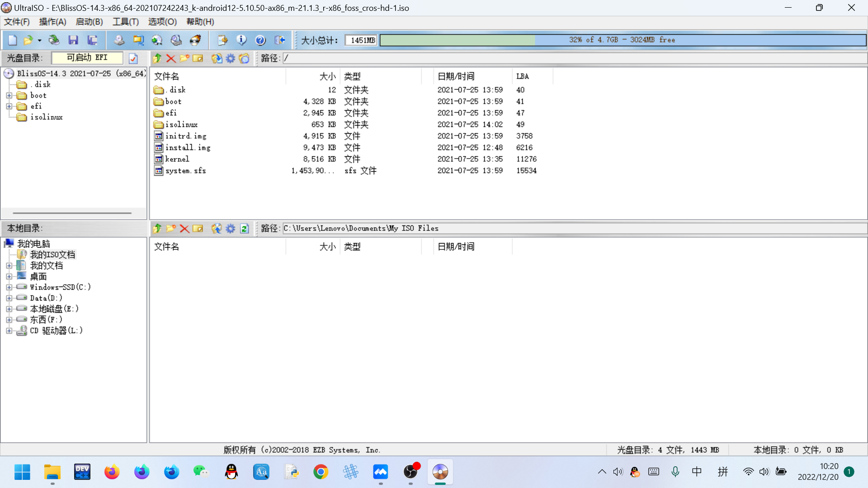Image resolution: width=868 pixels, height=488 pixels.
Task: Open the Windows Start menu
Action: 22,472
